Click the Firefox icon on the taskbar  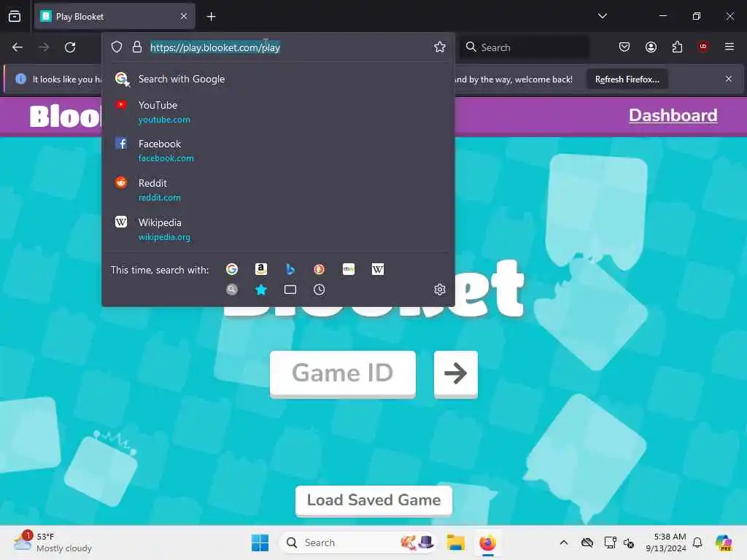487,542
